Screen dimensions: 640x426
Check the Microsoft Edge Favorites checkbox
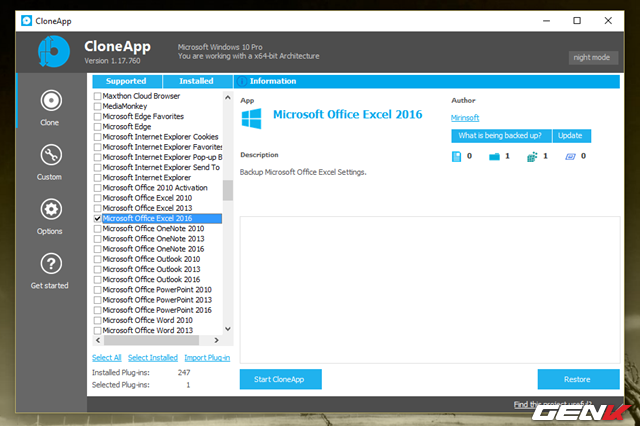click(x=98, y=117)
